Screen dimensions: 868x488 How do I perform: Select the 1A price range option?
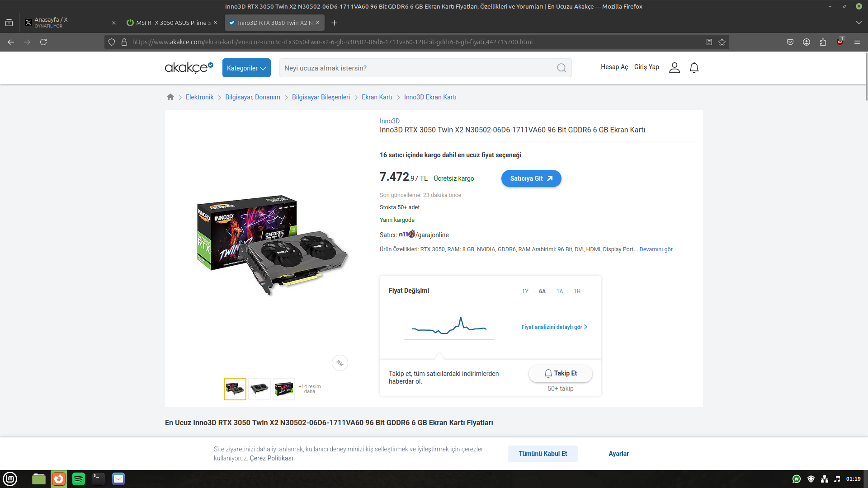[560, 291]
